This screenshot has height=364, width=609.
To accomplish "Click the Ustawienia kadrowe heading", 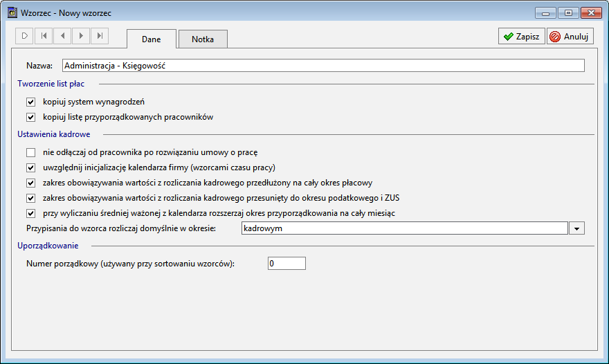I will pyautogui.click(x=53, y=134).
